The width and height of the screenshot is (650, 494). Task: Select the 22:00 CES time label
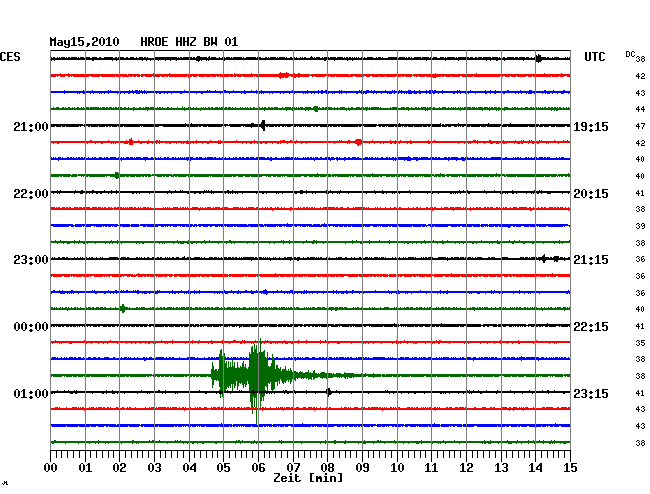click(31, 194)
